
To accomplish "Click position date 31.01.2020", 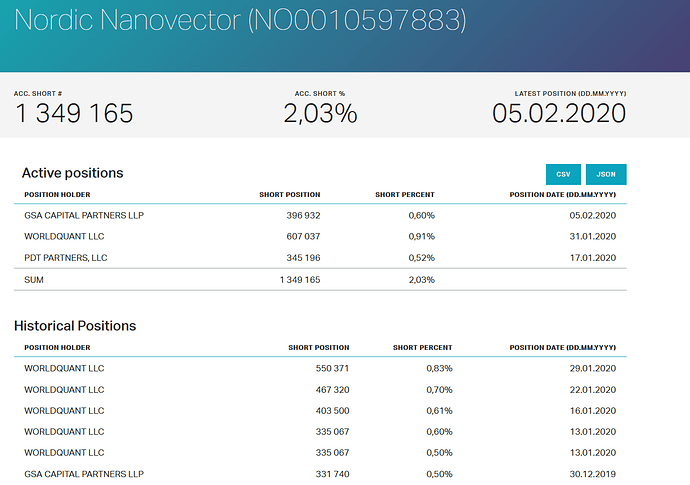I will 593,236.
